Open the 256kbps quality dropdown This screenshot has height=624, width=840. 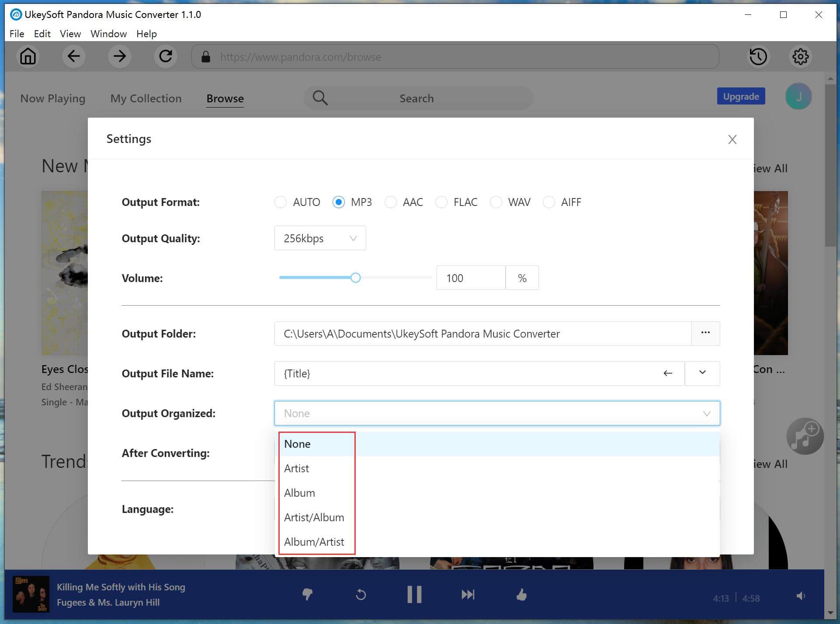pyautogui.click(x=320, y=238)
